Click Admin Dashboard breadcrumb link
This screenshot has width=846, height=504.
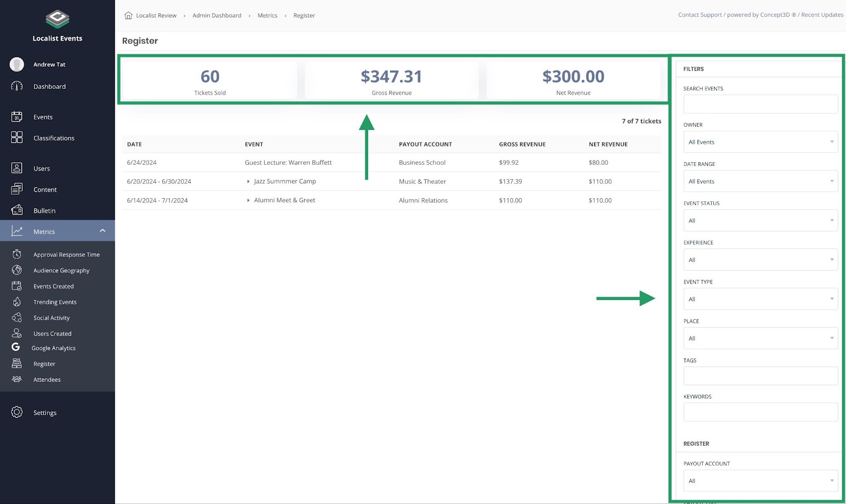click(x=217, y=15)
